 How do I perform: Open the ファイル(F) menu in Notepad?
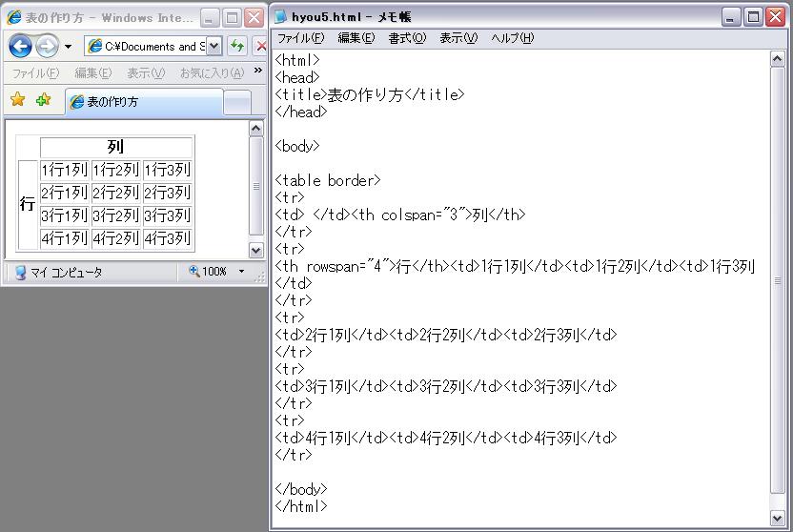301,38
